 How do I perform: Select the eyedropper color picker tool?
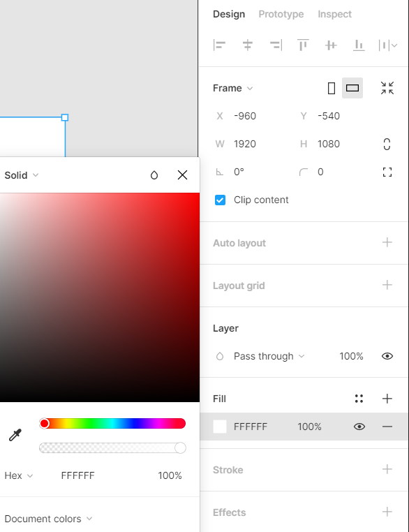coord(15,435)
